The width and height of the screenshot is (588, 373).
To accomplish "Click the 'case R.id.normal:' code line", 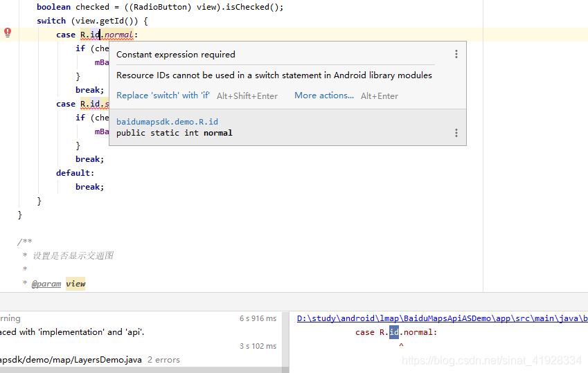I will point(97,35).
